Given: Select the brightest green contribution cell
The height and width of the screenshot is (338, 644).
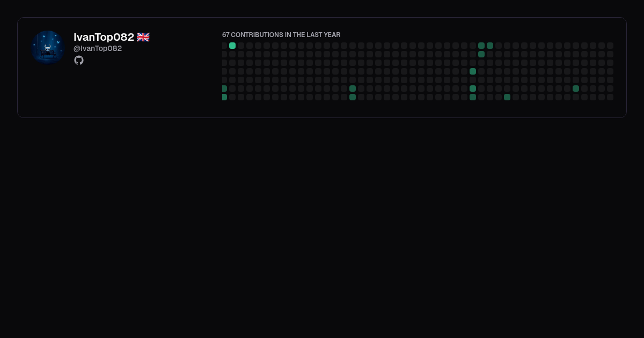Looking at the screenshot, I should point(232,46).
